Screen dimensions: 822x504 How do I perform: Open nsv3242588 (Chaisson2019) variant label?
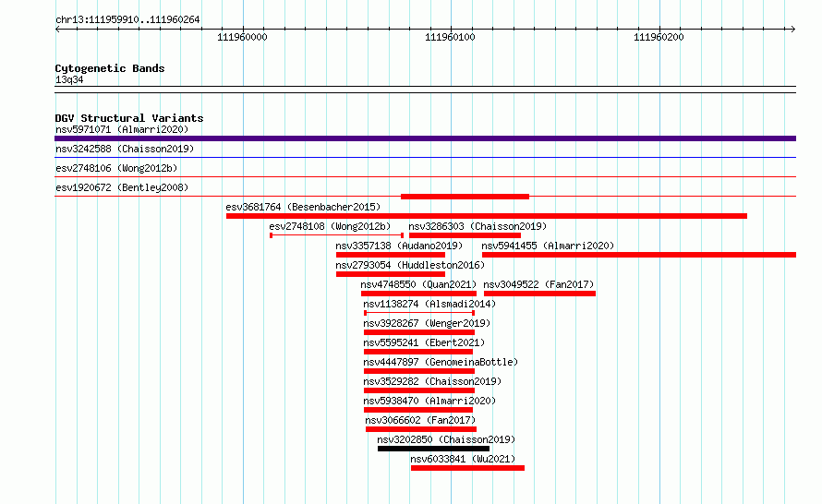tap(125, 149)
